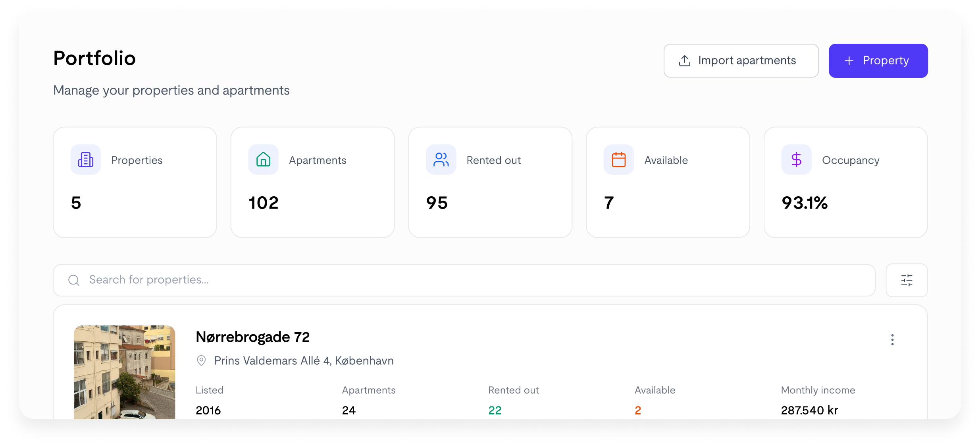The image size is (980, 447).
Task: Click the Properties building icon
Action: coord(85,160)
